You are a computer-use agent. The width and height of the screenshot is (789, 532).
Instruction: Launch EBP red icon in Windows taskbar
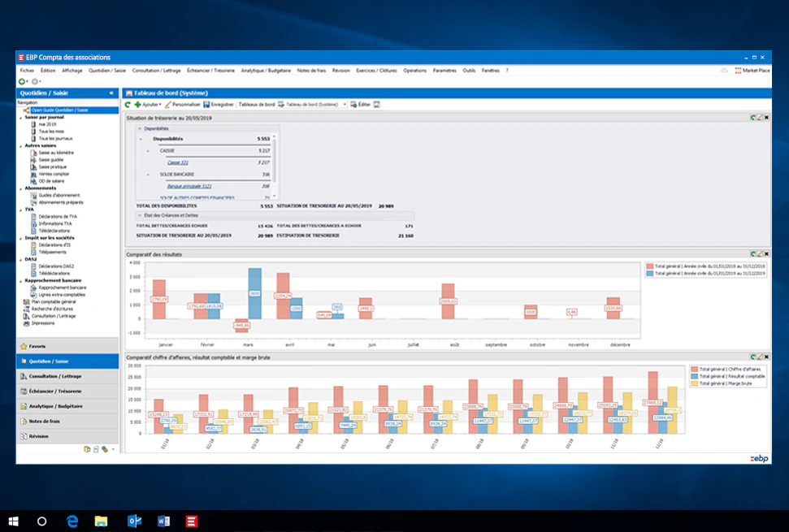point(191,521)
